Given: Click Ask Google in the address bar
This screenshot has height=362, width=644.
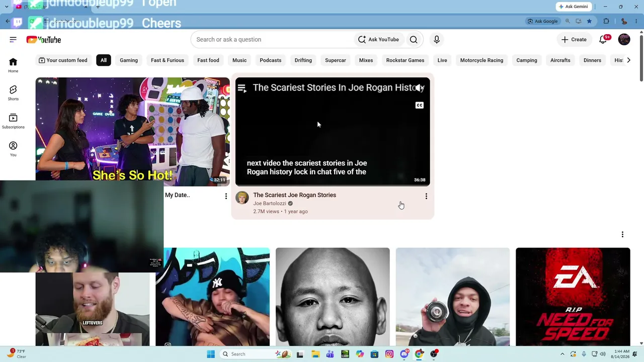Looking at the screenshot, I should (542, 21).
